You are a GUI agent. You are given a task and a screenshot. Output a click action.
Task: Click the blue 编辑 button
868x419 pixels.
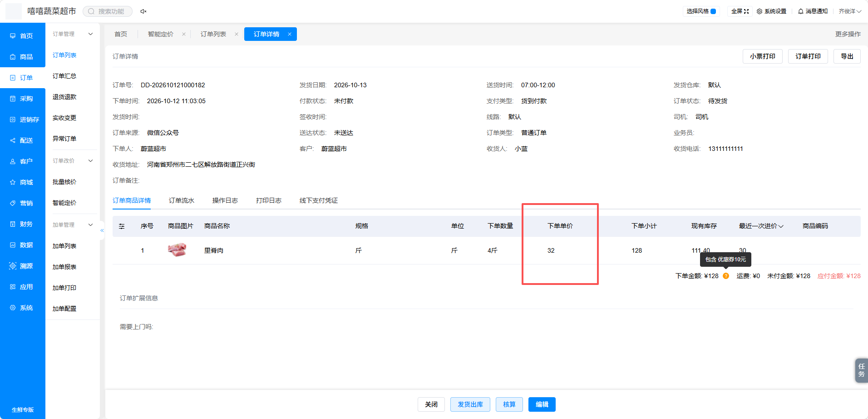click(x=542, y=404)
